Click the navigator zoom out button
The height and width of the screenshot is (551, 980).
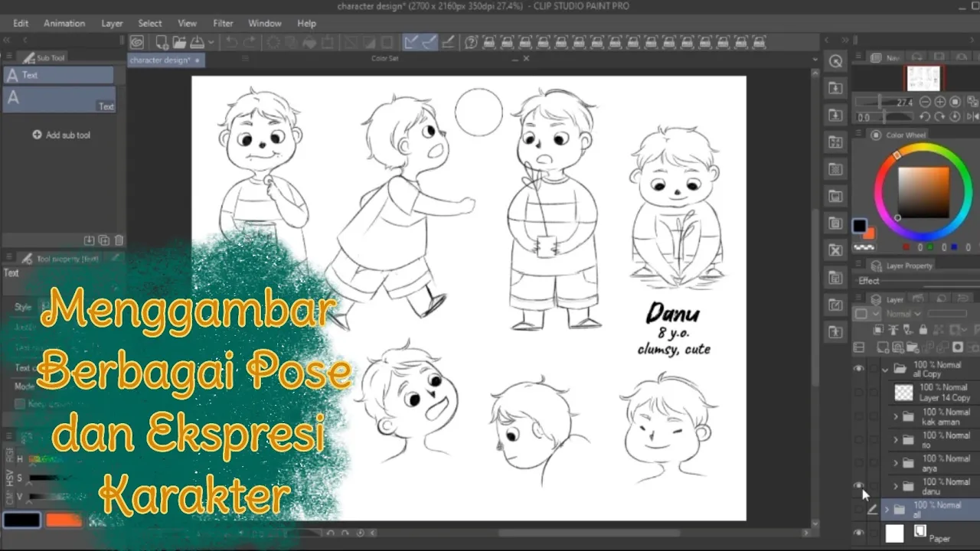click(925, 102)
